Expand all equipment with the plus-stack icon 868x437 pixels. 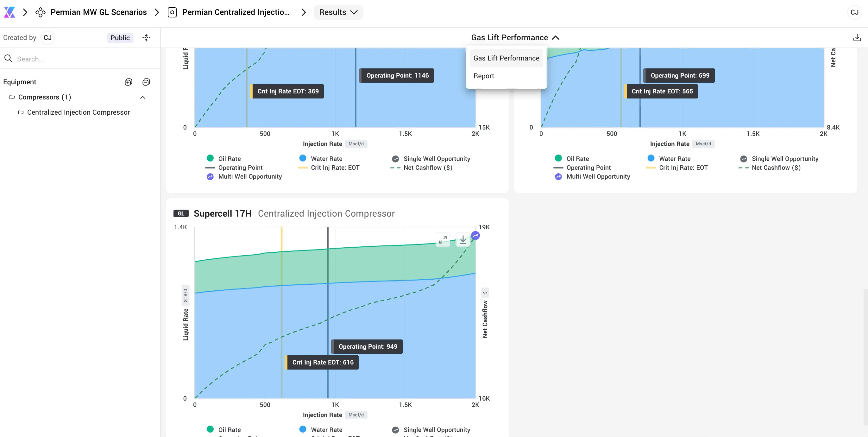point(129,82)
